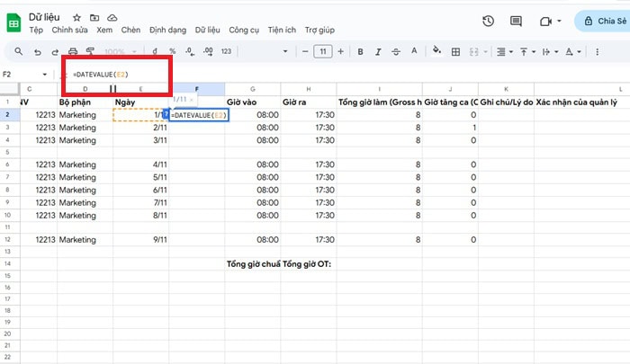
Task: Open the Dữ liệu menu
Action: [207, 30]
